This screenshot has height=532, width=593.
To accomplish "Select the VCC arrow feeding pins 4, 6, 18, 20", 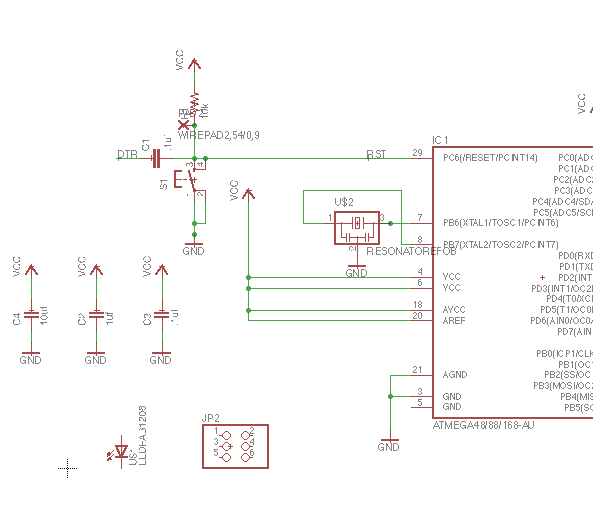I will point(248,194).
